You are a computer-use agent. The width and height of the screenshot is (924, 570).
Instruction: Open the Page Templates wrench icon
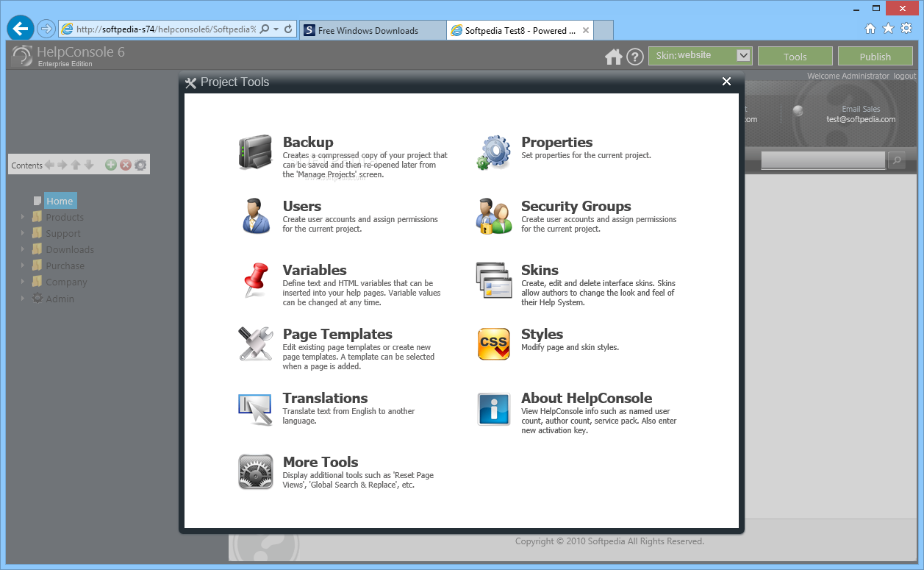[255, 343]
